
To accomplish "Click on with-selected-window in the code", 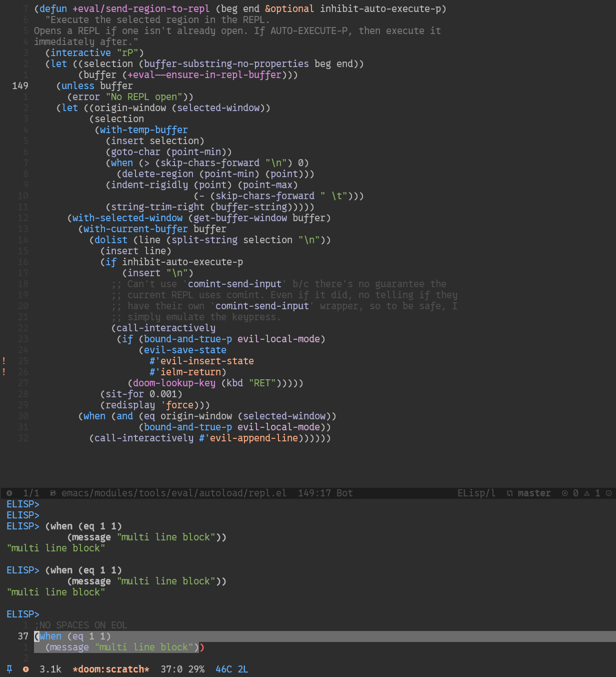I will point(127,218).
